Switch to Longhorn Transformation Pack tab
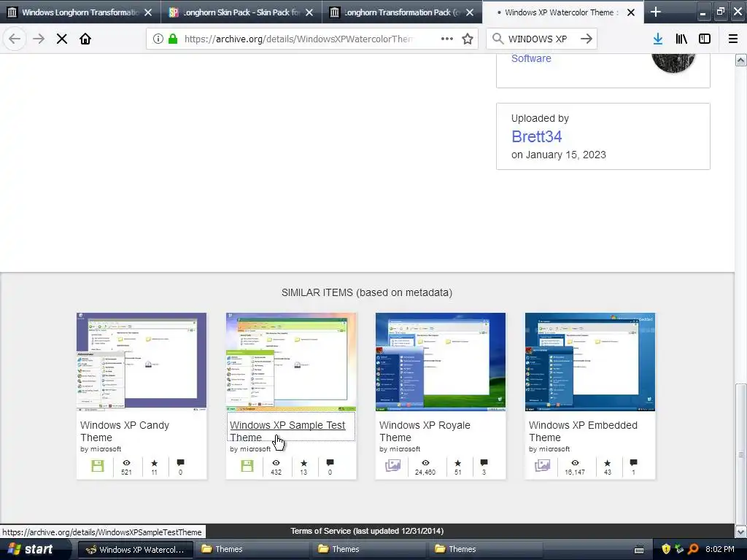The width and height of the screenshot is (747, 560). [402, 12]
